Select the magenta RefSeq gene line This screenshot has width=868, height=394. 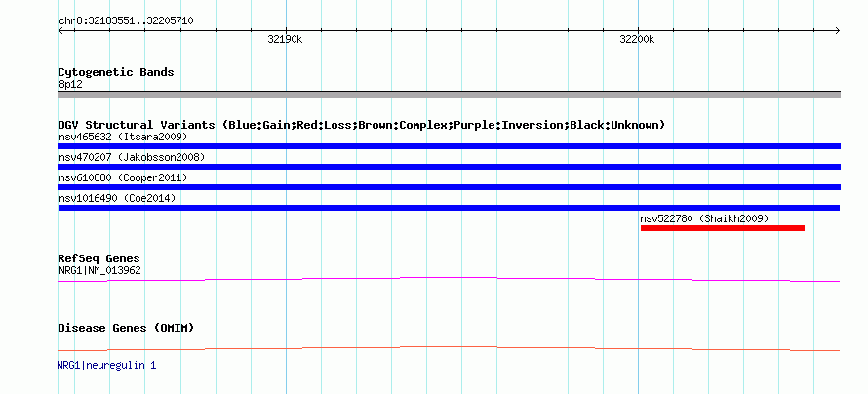[449, 280]
